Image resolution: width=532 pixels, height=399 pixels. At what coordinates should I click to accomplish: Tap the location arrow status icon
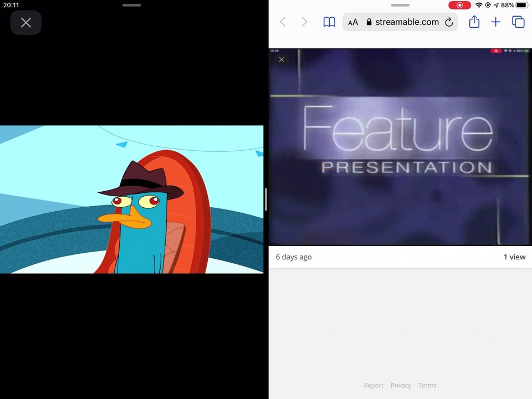tap(497, 5)
